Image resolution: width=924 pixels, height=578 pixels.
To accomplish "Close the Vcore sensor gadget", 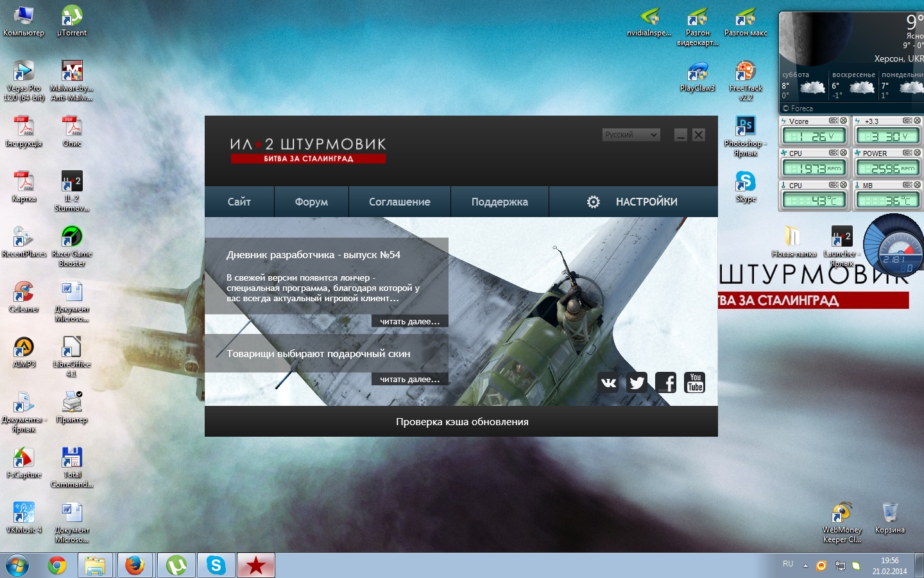I will 844,121.
